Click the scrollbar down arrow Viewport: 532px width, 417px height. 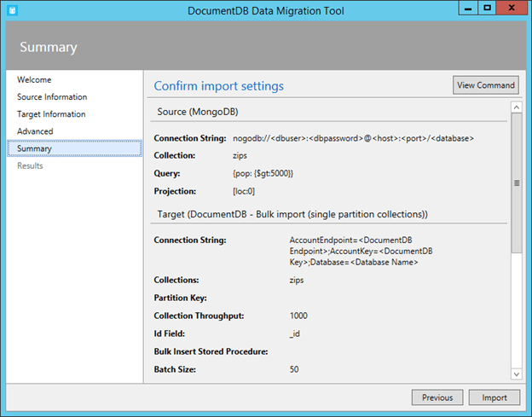[x=516, y=374]
